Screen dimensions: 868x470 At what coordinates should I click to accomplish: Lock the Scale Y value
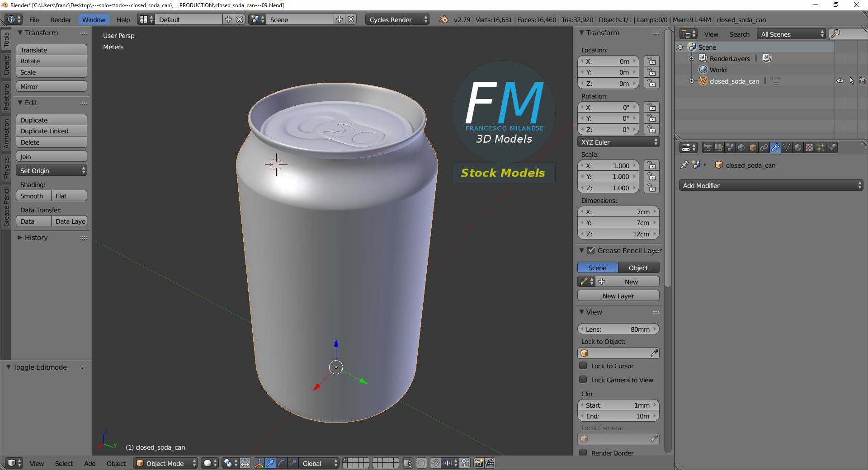tap(651, 177)
